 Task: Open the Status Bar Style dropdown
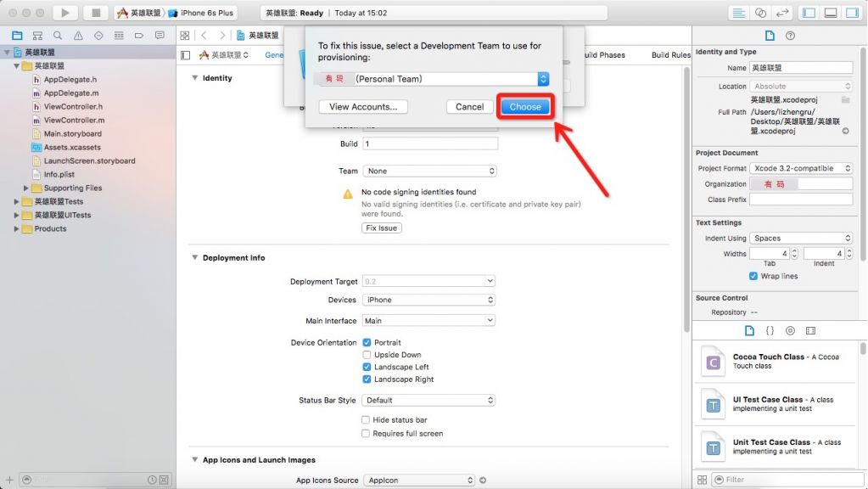[x=428, y=400]
